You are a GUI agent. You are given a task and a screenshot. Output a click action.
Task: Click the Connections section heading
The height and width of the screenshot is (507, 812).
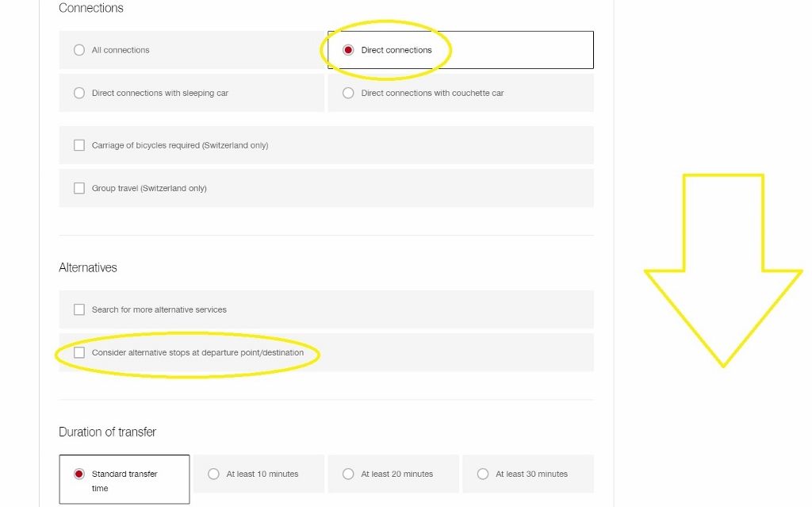[90, 8]
